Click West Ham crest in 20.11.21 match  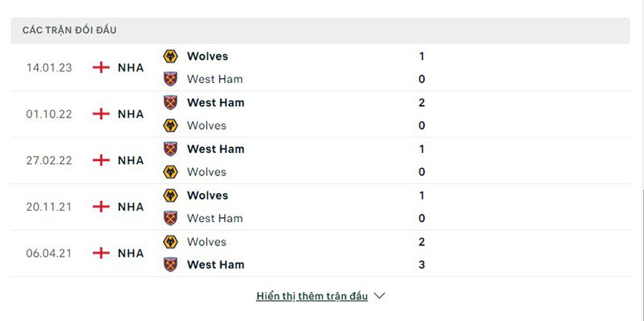point(171,218)
